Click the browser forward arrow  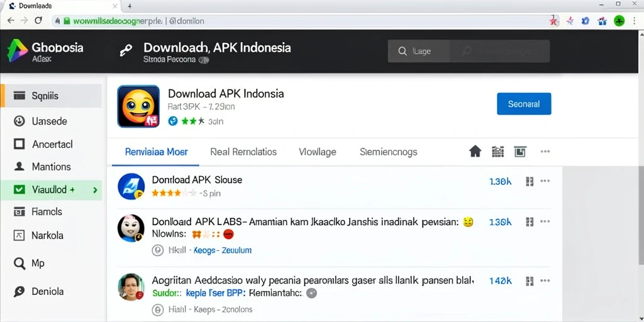coord(25,20)
